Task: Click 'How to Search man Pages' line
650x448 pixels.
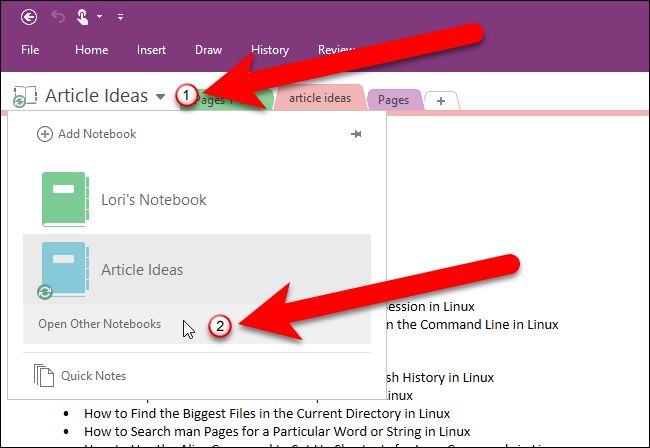Action: (277, 431)
